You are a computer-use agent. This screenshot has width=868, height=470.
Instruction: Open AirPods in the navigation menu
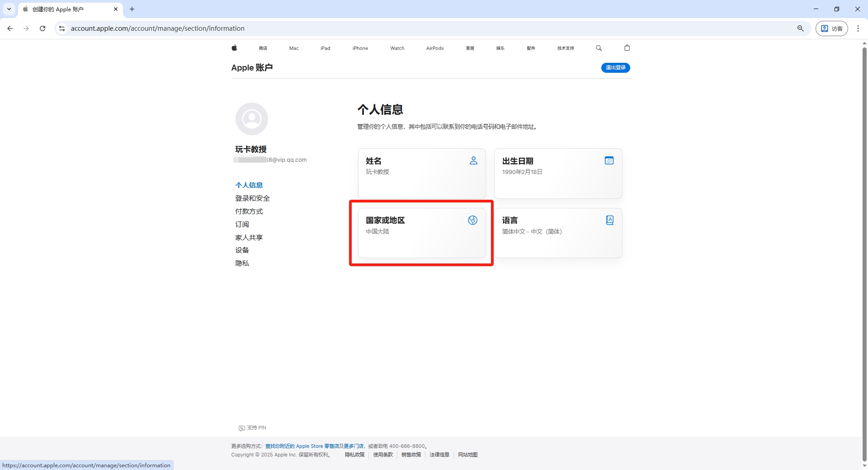tap(435, 48)
